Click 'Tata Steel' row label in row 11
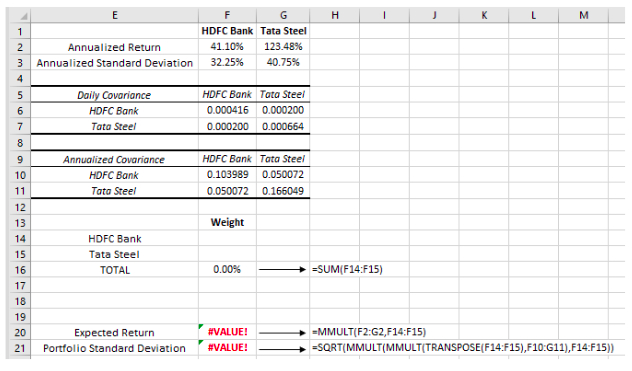Screen dimensions: 632x371 coord(114,191)
